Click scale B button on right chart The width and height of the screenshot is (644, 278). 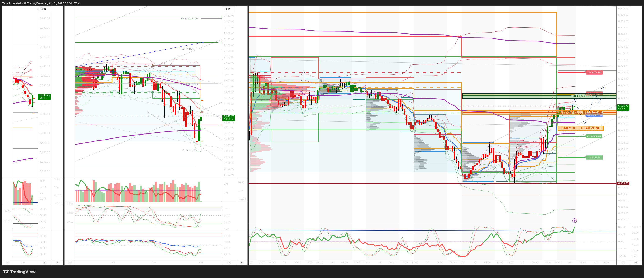(x=636, y=263)
